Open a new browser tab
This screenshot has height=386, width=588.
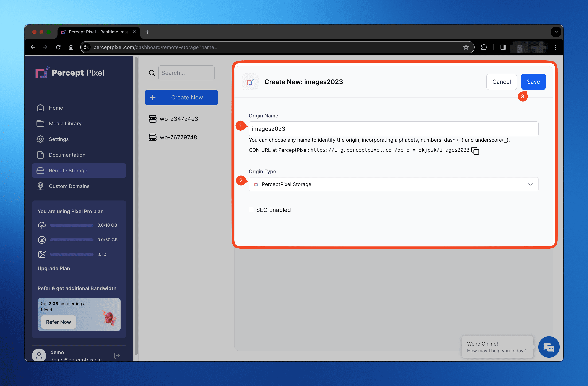point(147,32)
